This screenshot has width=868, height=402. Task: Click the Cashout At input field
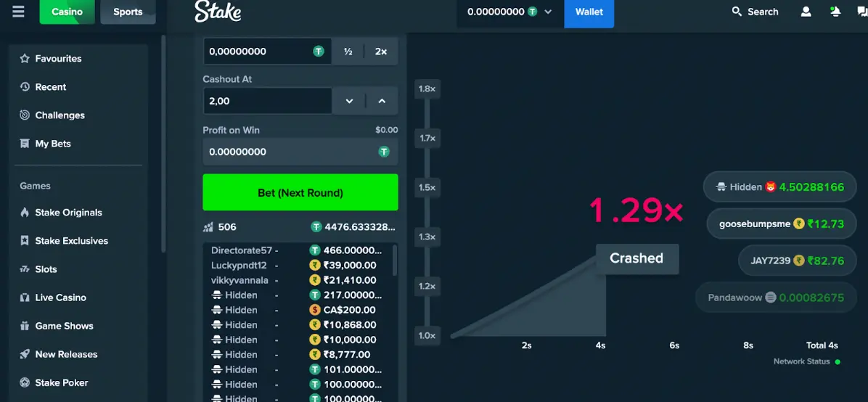pyautogui.click(x=266, y=102)
